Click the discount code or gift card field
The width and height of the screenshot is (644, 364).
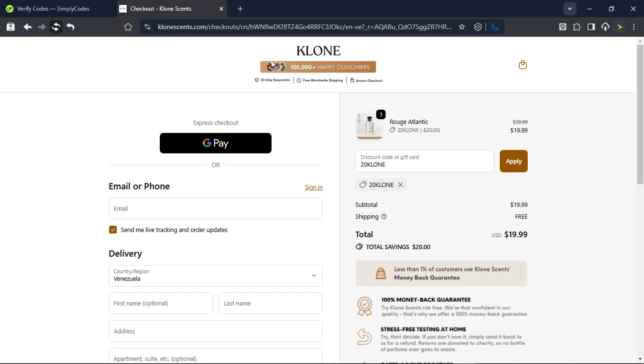pyautogui.click(x=425, y=161)
